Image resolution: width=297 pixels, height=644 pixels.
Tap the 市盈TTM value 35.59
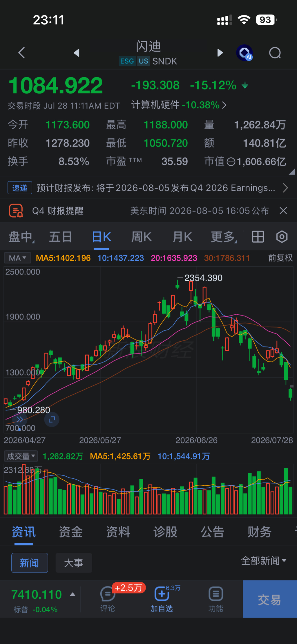click(x=175, y=162)
